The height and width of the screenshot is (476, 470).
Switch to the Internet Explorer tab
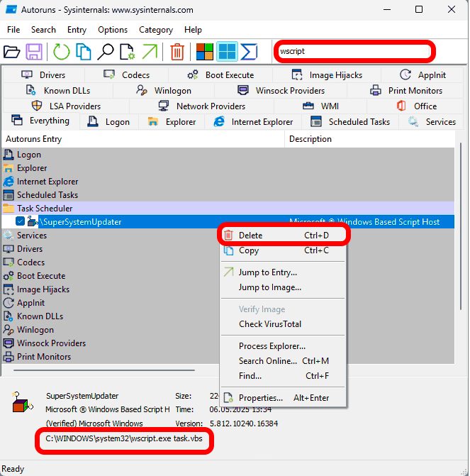pos(253,122)
